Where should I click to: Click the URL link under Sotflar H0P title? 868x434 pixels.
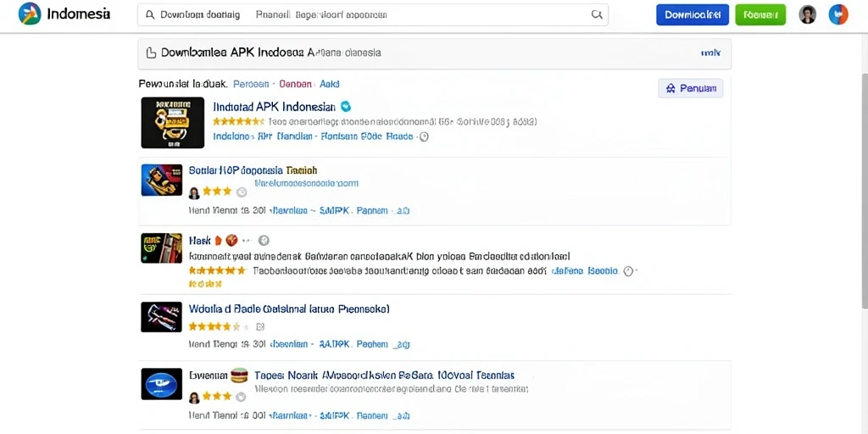[306, 182]
